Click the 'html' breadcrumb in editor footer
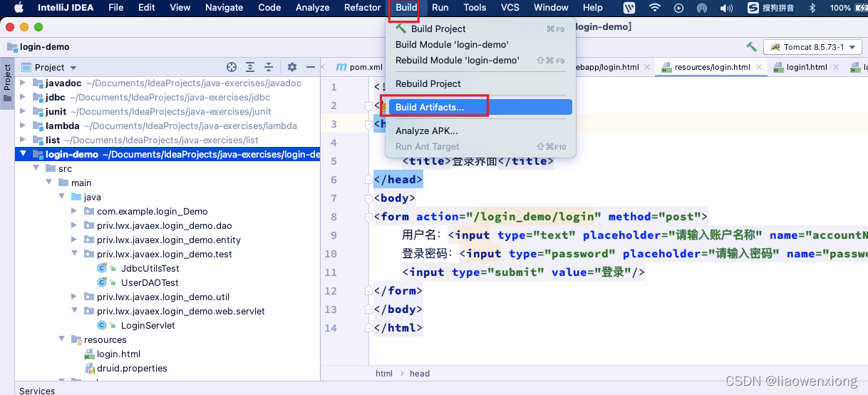 tap(384, 374)
